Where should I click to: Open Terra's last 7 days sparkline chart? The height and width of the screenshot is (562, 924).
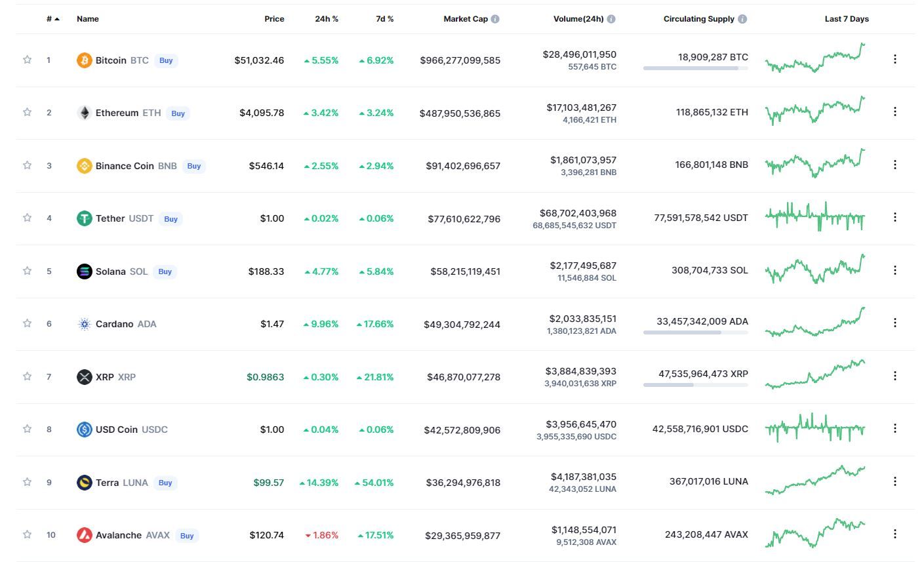[815, 480]
